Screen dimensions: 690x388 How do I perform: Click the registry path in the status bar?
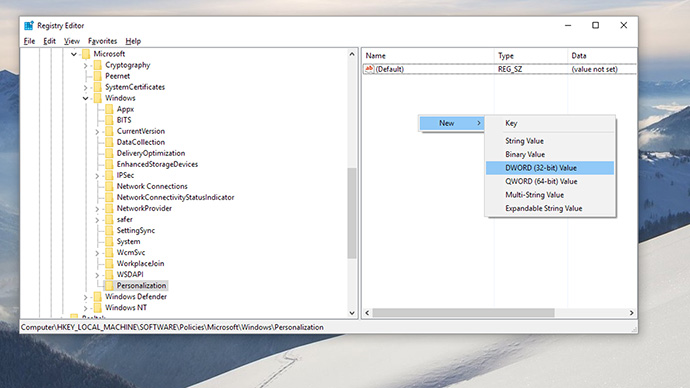click(x=172, y=327)
